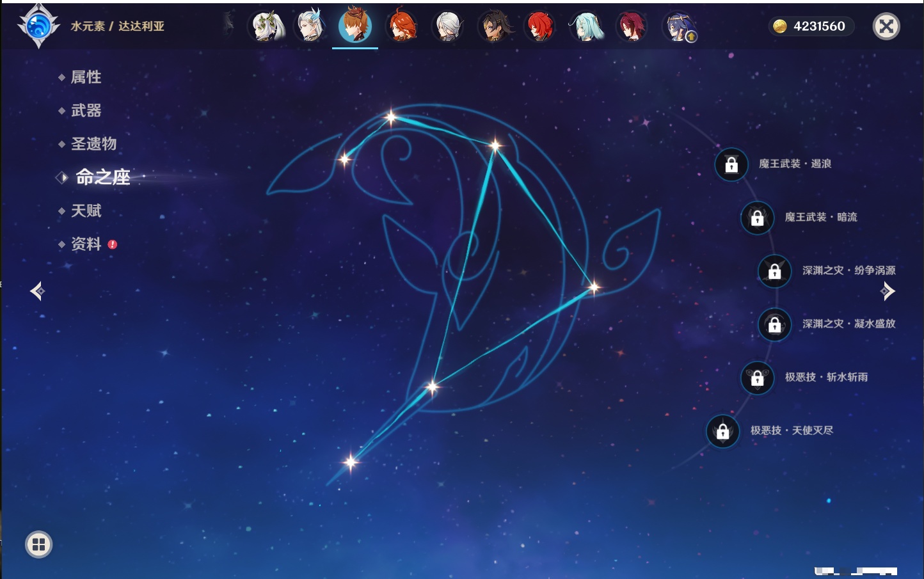Open locked constellation 魔王武装·暗流 icon

pos(758,218)
